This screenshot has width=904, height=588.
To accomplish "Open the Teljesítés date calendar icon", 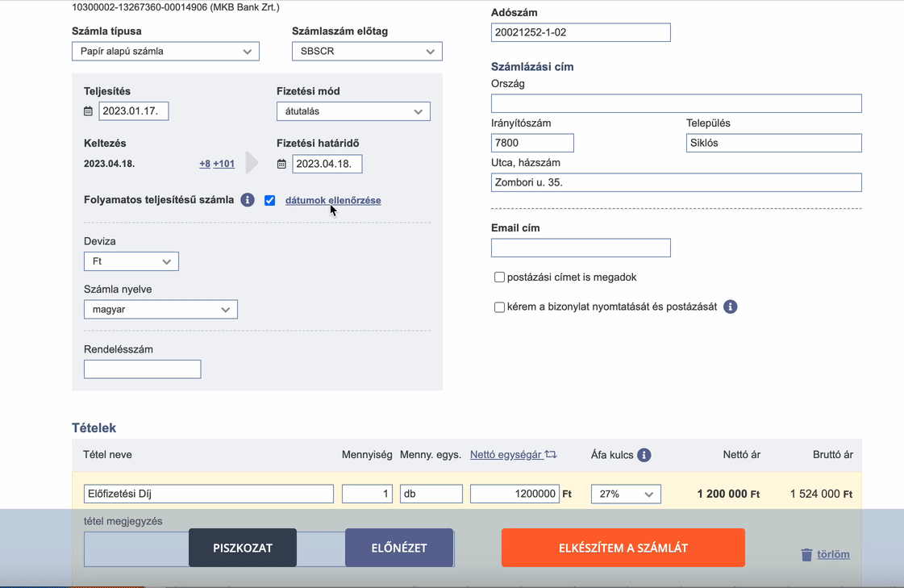I will [x=88, y=111].
